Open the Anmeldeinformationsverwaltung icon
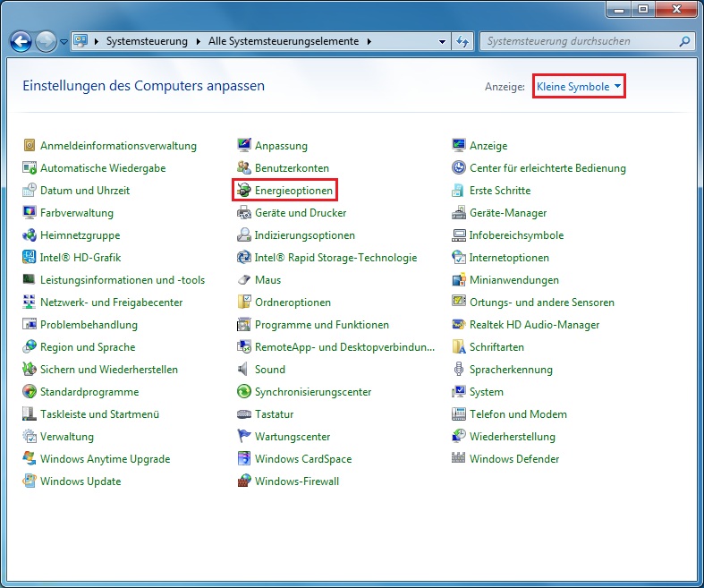The height and width of the screenshot is (588, 704). click(30, 145)
